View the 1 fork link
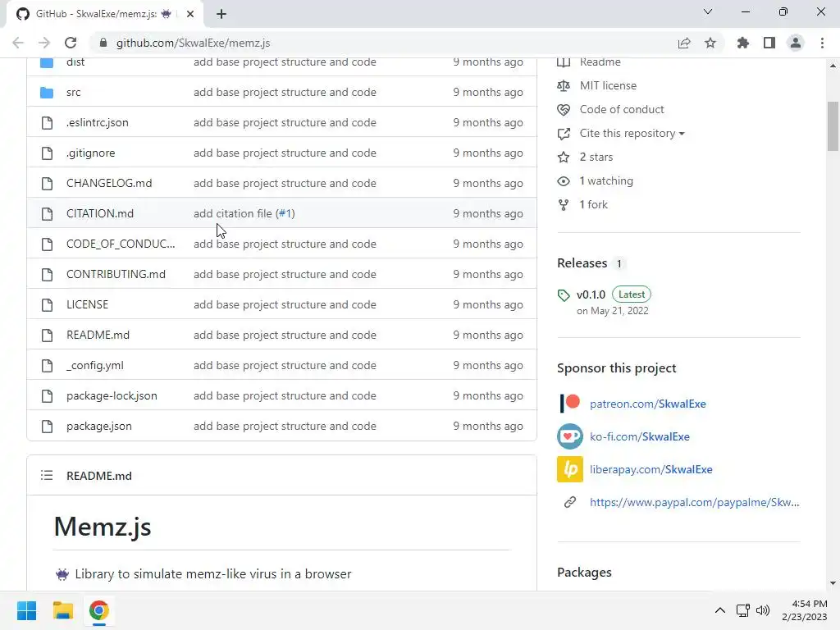 (594, 204)
